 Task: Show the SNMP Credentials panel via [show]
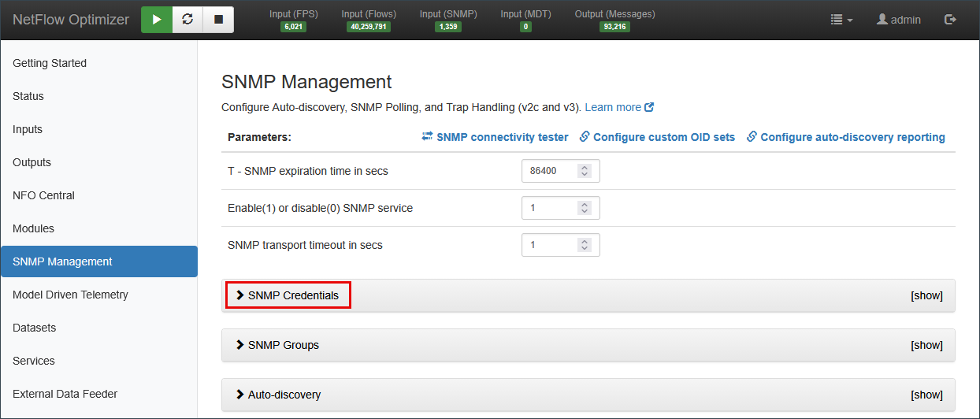pyautogui.click(x=926, y=296)
